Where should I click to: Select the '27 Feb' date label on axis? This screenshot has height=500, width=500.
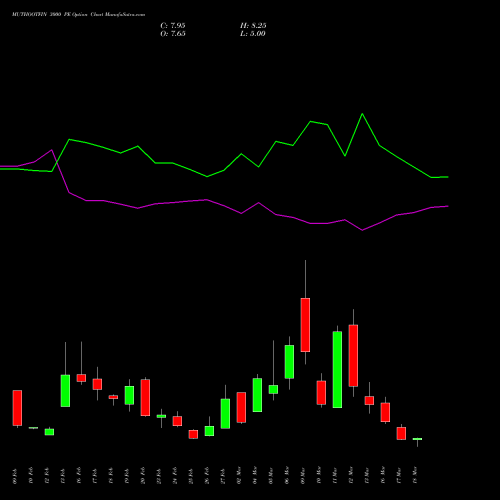pyautogui.click(x=223, y=476)
